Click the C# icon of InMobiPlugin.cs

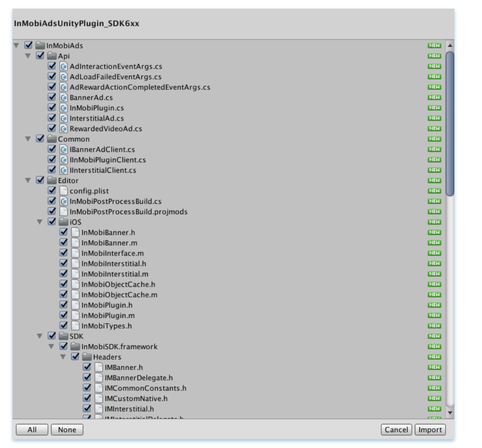click(x=64, y=108)
